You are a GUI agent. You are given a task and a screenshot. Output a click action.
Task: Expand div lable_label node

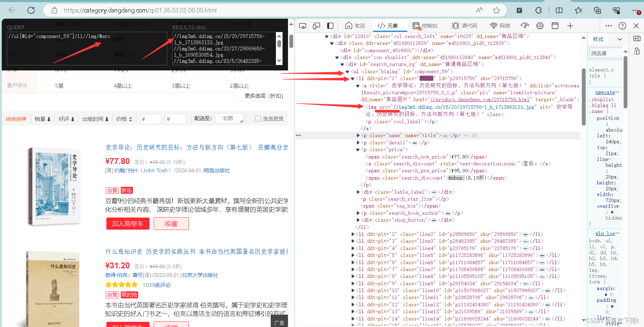click(358, 192)
